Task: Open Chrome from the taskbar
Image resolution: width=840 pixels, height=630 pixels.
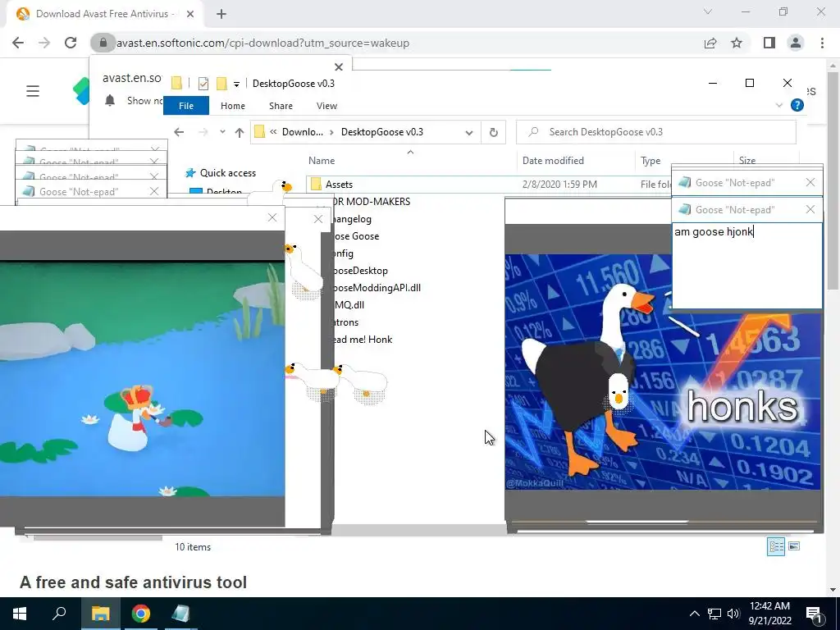Action: [141, 614]
